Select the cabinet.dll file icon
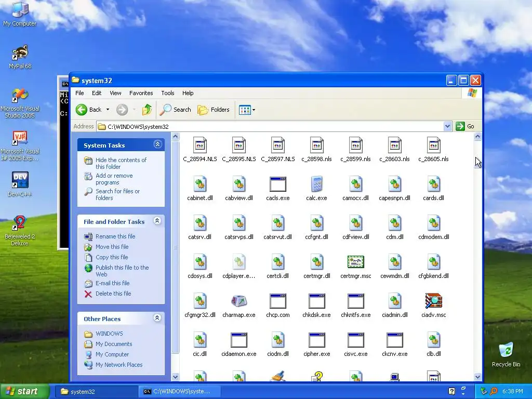This screenshot has width=532, height=399. (x=200, y=184)
